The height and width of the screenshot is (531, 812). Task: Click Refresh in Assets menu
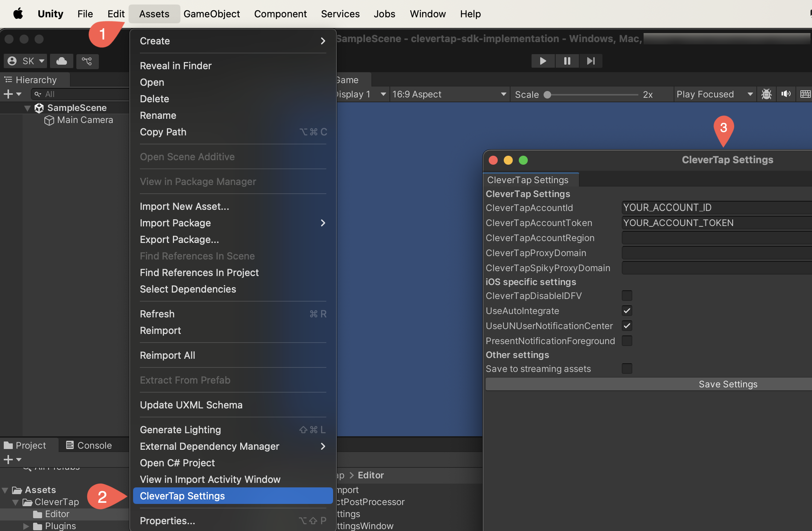point(233,314)
